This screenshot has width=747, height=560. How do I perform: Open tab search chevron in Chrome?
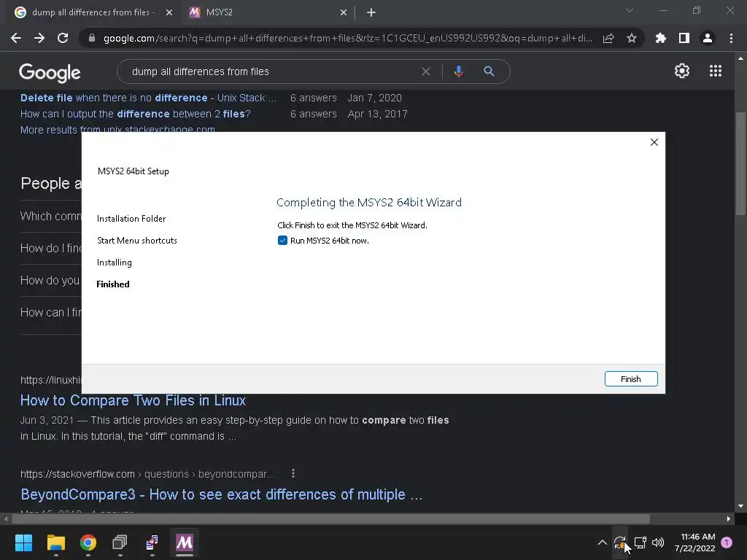(x=630, y=10)
